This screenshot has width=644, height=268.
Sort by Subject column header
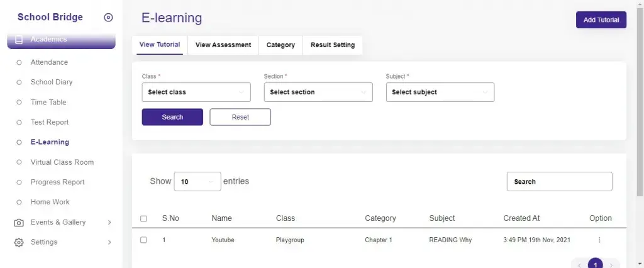coord(442,218)
